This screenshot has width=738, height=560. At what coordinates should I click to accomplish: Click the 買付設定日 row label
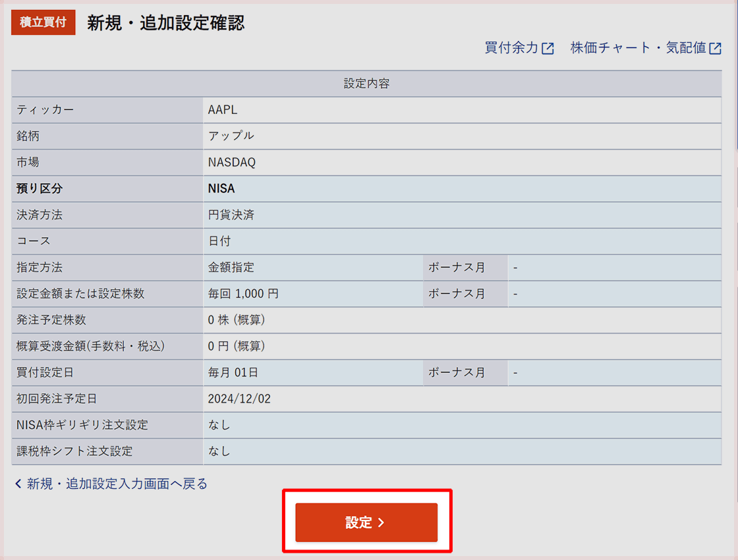point(45,373)
